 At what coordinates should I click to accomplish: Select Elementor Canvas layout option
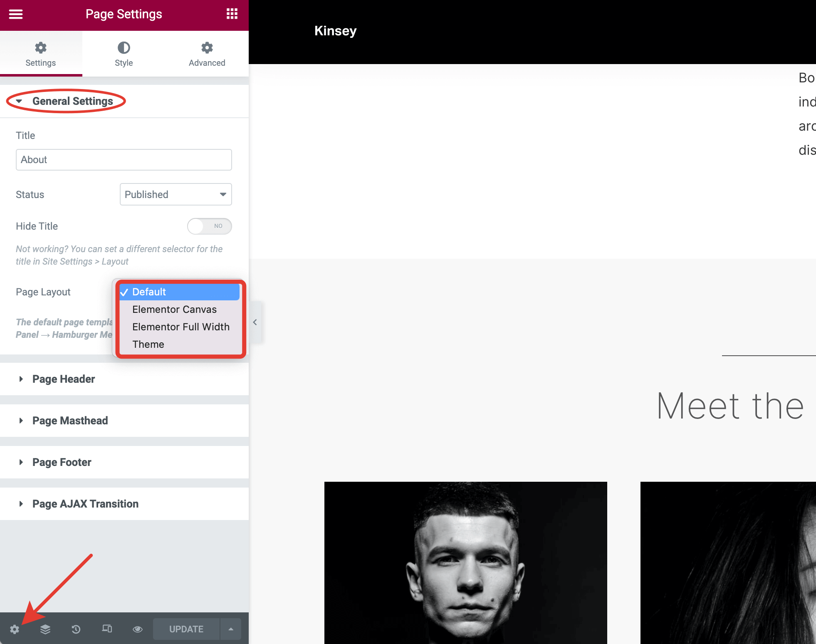point(174,310)
